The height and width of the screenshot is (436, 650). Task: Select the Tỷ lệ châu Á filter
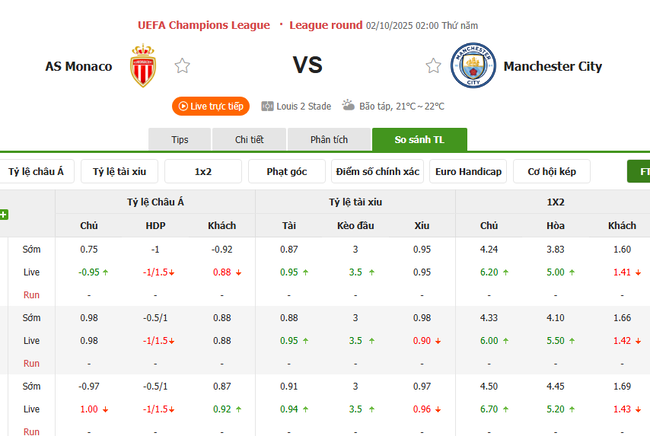click(x=36, y=172)
